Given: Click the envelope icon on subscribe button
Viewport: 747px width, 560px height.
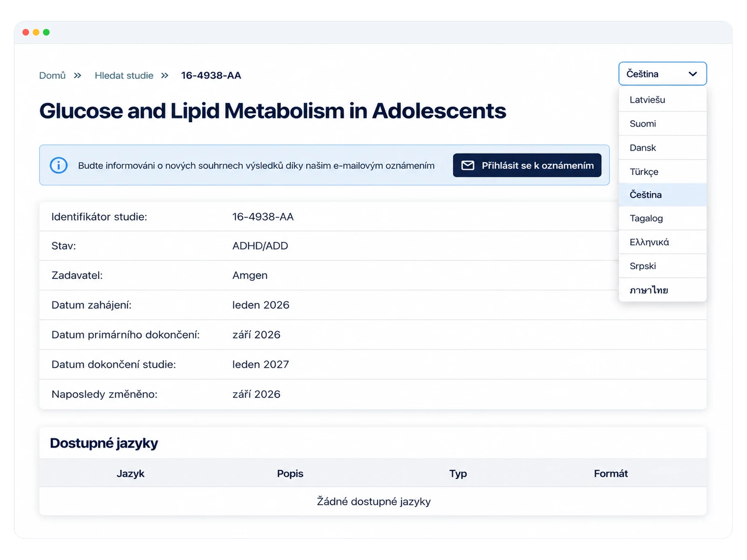Looking at the screenshot, I should 468,165.
